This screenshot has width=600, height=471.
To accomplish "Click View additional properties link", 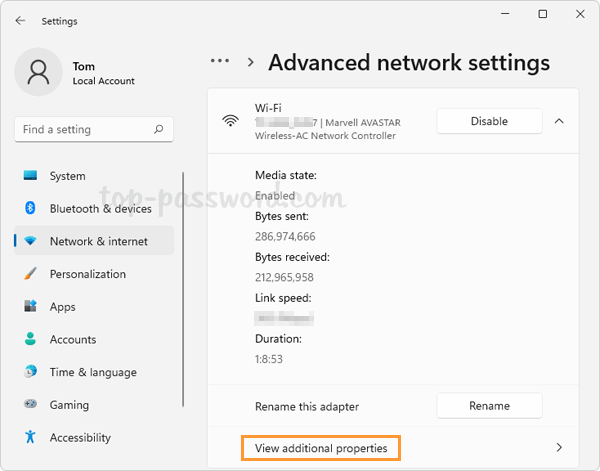I will [321, 448].
